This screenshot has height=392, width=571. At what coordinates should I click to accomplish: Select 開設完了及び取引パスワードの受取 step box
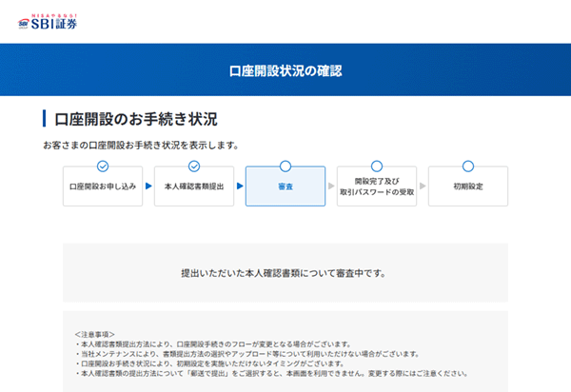pyautogui.click(x=377, y=186)
